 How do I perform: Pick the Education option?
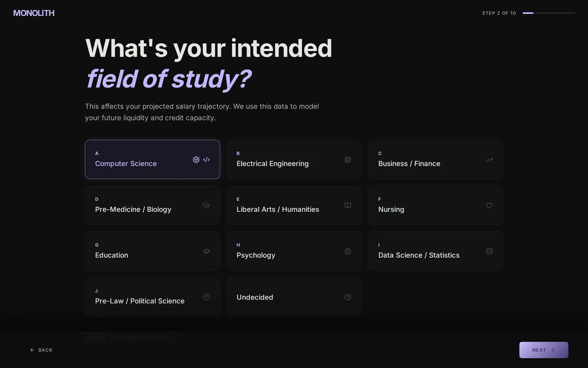click(x=152, y=251)
